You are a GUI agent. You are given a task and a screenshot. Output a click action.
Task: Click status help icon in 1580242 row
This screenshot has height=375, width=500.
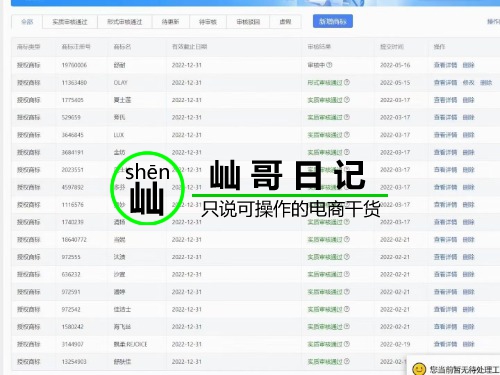coord(347,326)
